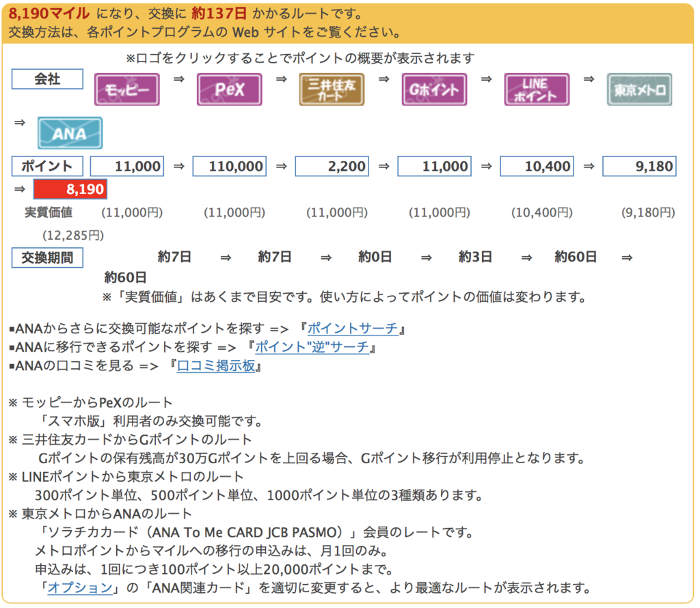Click the Gポイント logo
Viewport: 700px width, 608px height.
click(x=434, y=89)
